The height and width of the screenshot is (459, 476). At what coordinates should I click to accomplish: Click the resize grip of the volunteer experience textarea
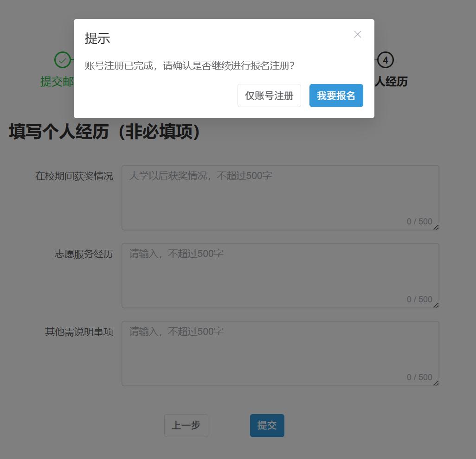(436, 305)
